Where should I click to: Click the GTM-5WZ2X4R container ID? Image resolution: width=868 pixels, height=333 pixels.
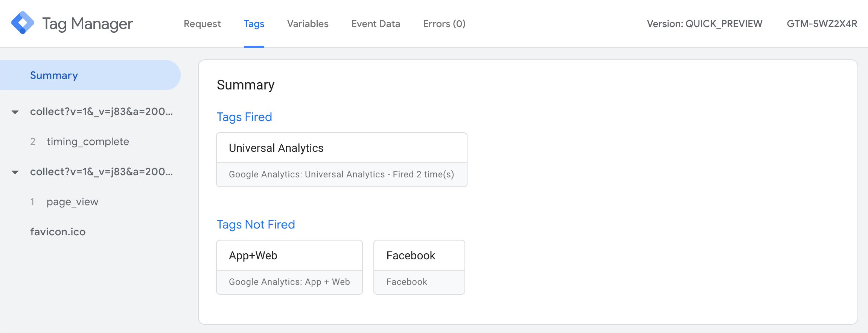coord(822,24)
